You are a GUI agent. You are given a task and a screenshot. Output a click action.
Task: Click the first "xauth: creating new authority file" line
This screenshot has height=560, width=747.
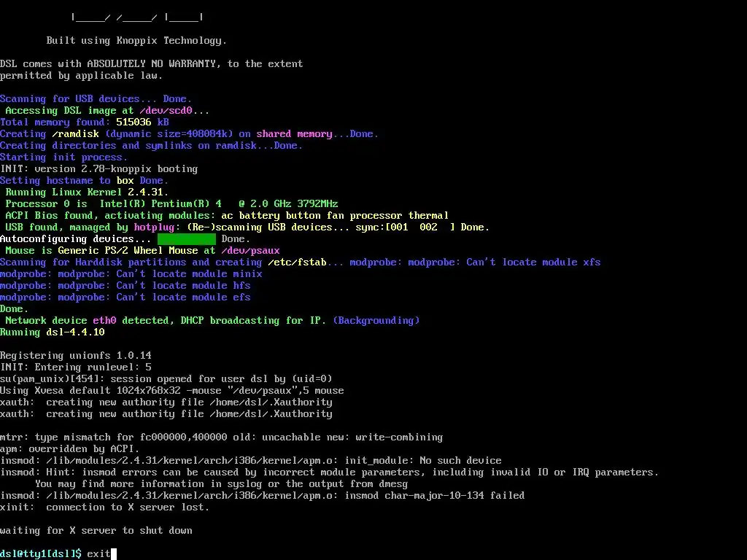pos(166,402)
